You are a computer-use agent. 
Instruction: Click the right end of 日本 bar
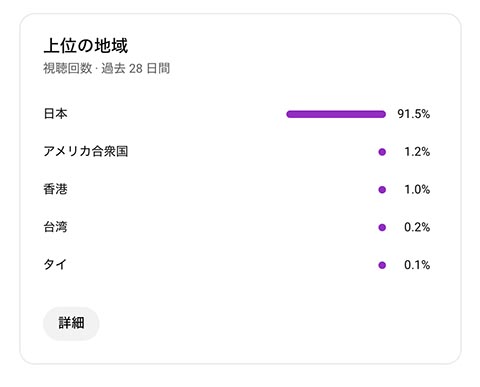(383, 114)
